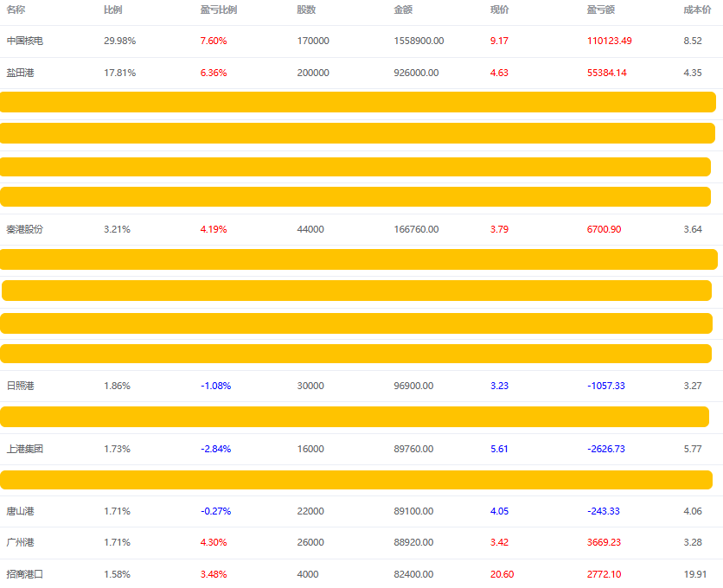Click the 金额 column header

pos(403,10)
